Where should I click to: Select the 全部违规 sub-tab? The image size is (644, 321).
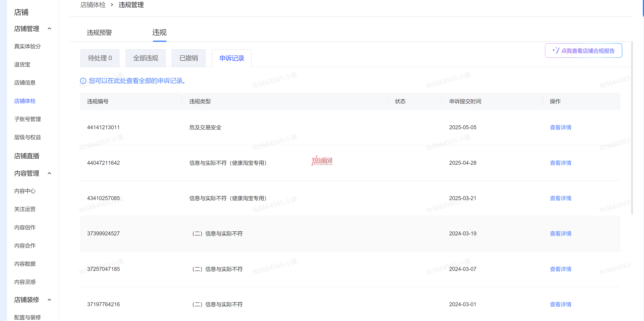click(145, 58)
